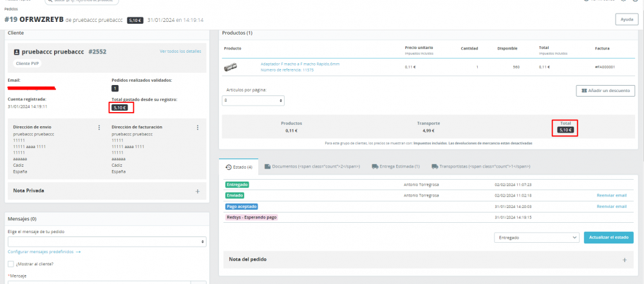Click Antonio Torregrosa in the Enviado row
Viewport: 644px width, 284px height.
tap(421, 195)
